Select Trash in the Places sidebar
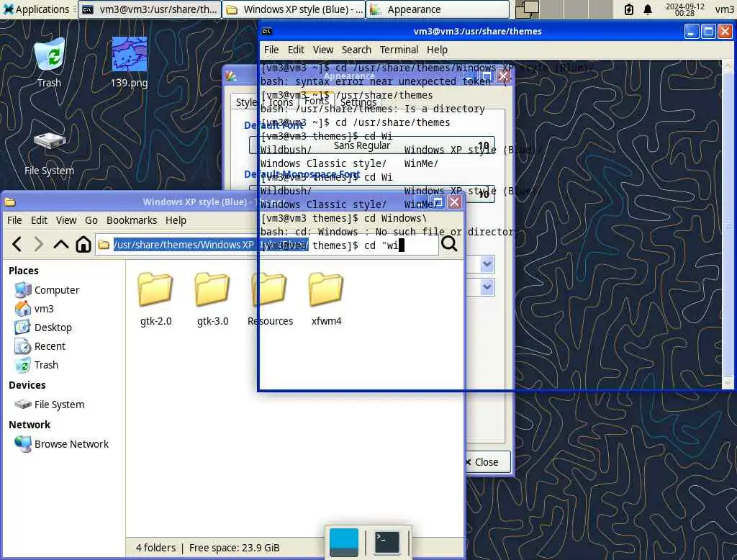737x560 pixels. [x=37, y=365]
